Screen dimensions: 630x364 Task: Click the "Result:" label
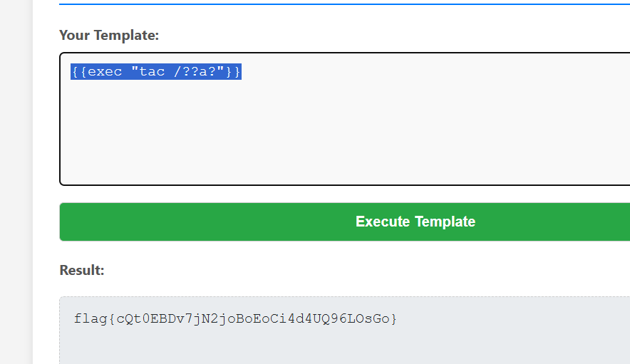coord(82,270)
